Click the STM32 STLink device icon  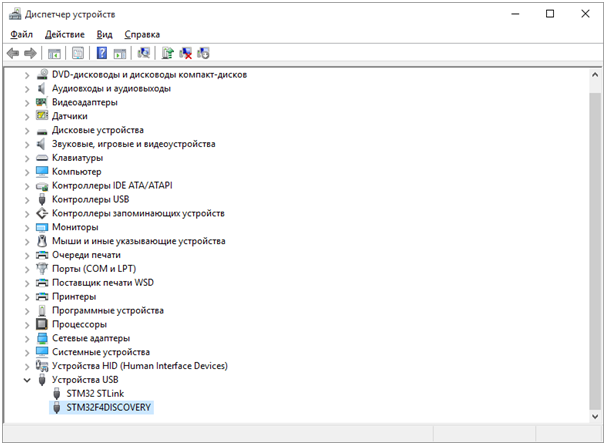(56, 393)
